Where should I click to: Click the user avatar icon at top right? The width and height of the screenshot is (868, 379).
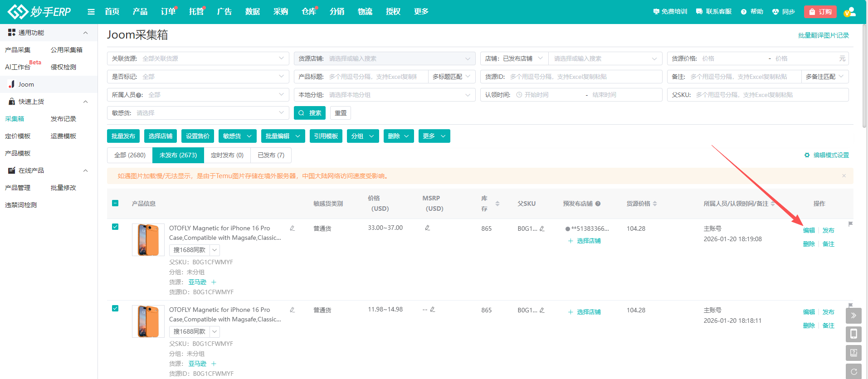click(849, 12)
